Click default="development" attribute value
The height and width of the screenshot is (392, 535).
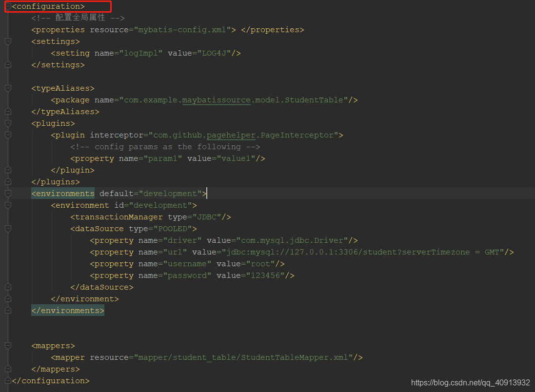coord(170,194)
